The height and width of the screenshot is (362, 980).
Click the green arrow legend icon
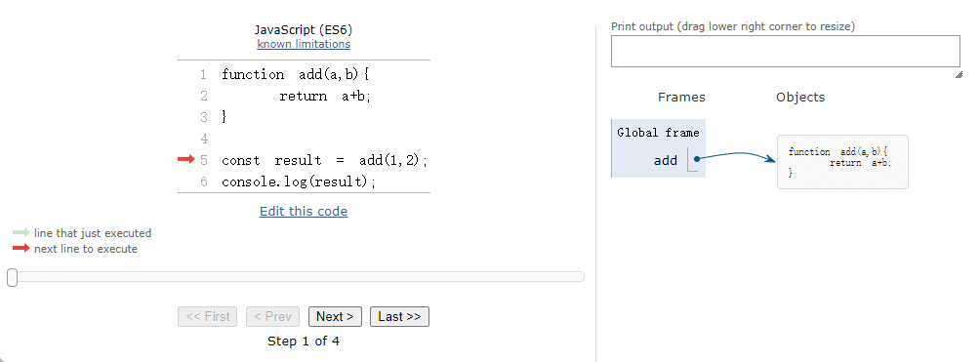click(21, 232)
